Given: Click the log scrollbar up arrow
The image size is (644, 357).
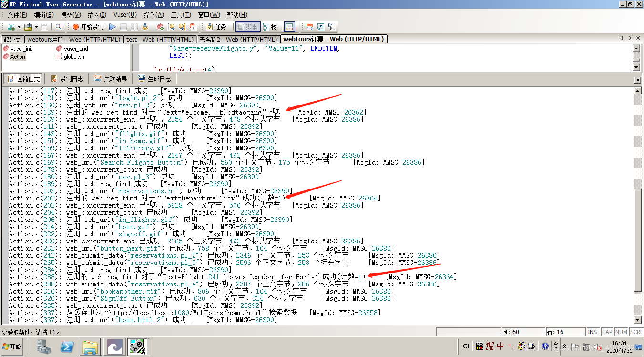Looking at the screenshot, I should 638,91.
